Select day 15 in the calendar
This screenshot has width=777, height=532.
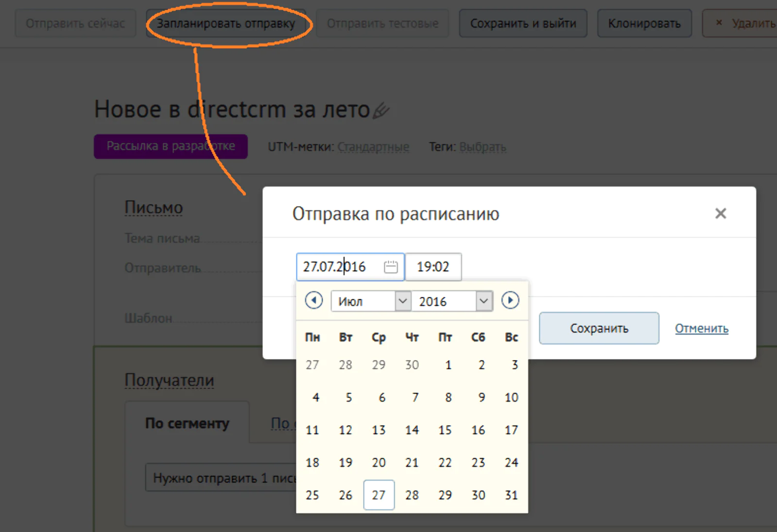pos(445,430)
